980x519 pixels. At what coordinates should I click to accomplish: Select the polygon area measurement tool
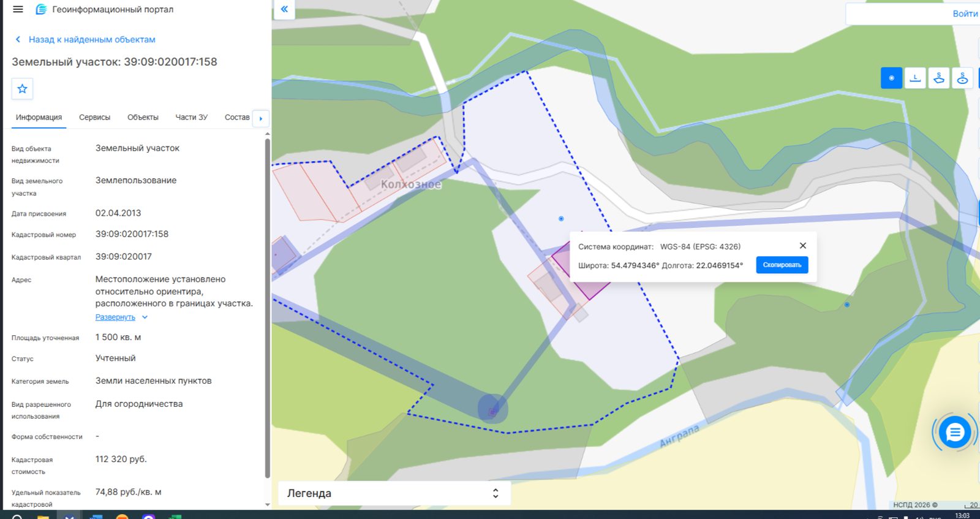(939, 78)
